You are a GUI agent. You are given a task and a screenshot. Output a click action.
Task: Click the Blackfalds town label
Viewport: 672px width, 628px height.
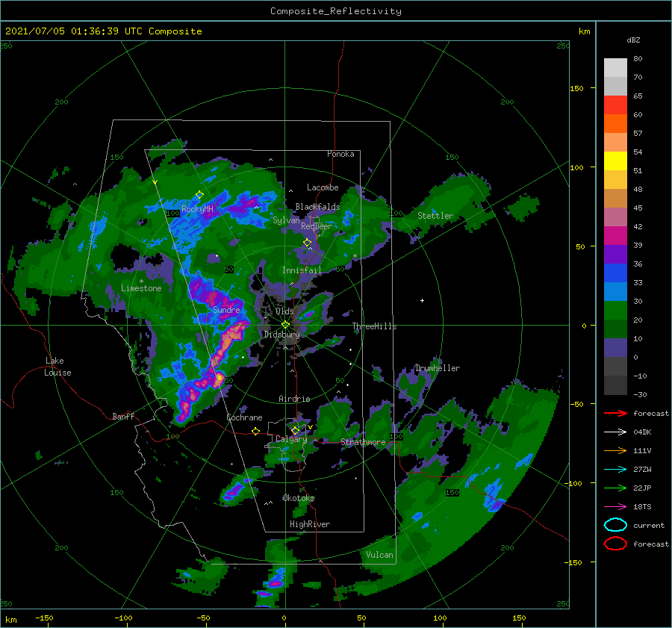[x=317, y=207]
